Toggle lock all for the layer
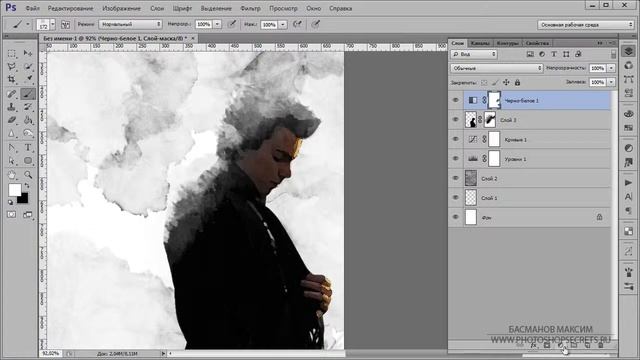640x360 pixels. tap(517, 82)
